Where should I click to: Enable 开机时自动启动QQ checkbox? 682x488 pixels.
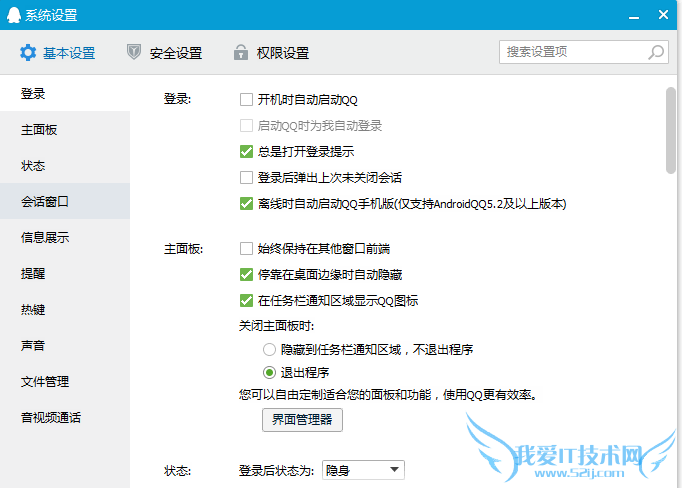pos(246,100)
